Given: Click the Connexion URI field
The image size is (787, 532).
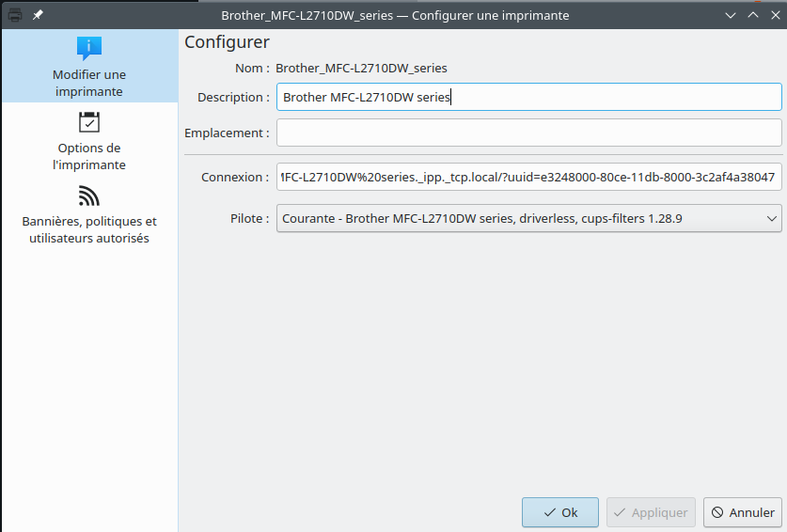Looking at the screenshot, I should pyautogui.click(x=529, y=177).
